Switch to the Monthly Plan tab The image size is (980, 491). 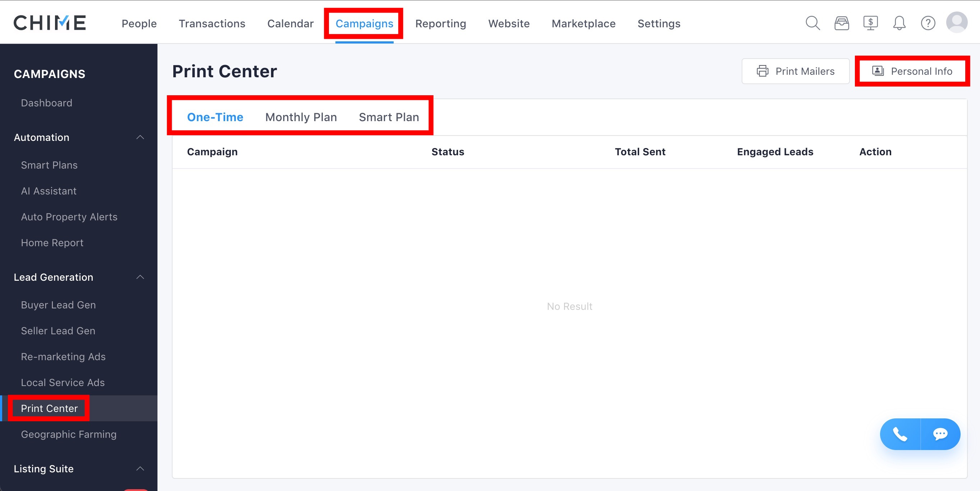tap(301, 117)
